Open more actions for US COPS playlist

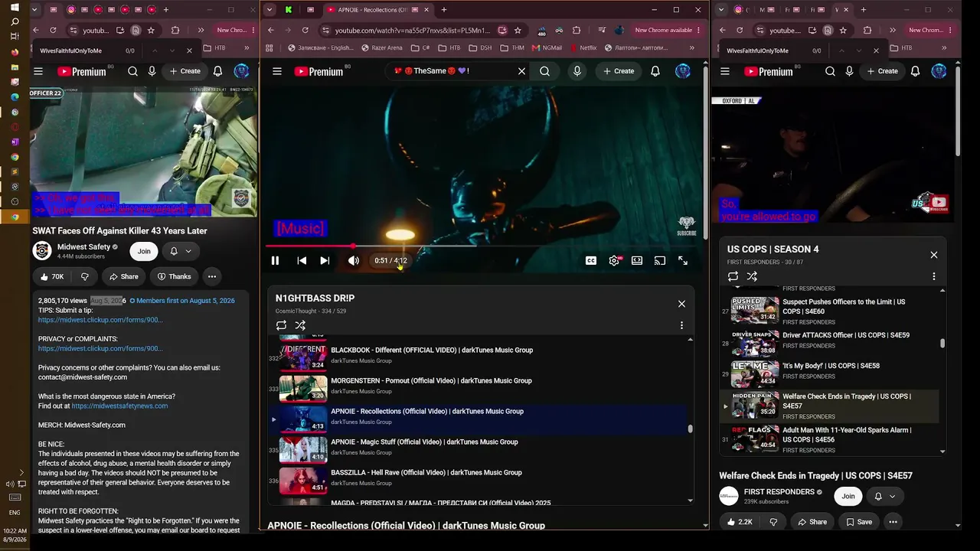click(934, 276)
